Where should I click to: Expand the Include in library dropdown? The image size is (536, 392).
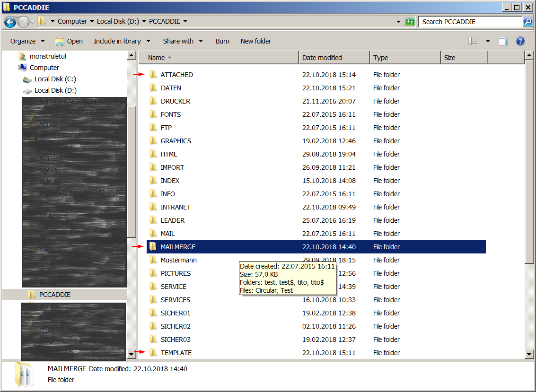(122, 41)
